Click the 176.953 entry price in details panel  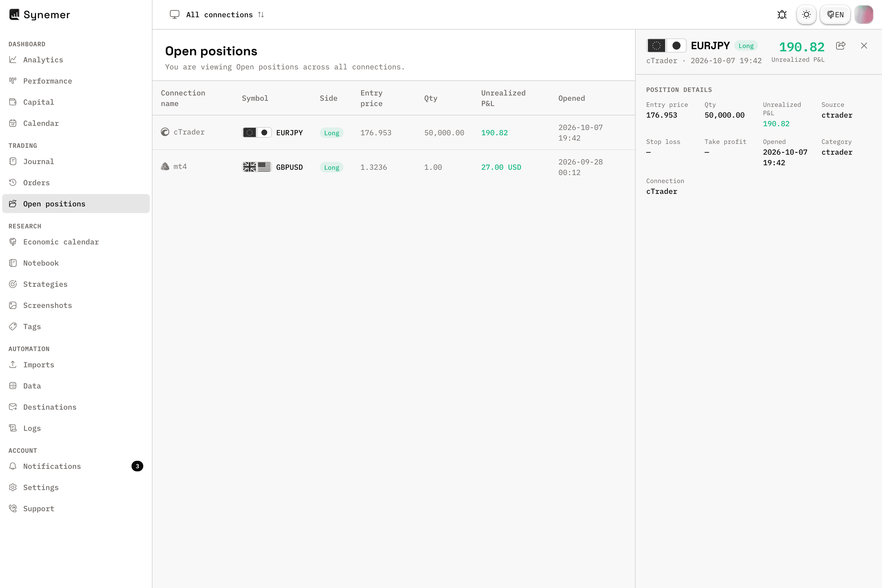tap(661, 115)
